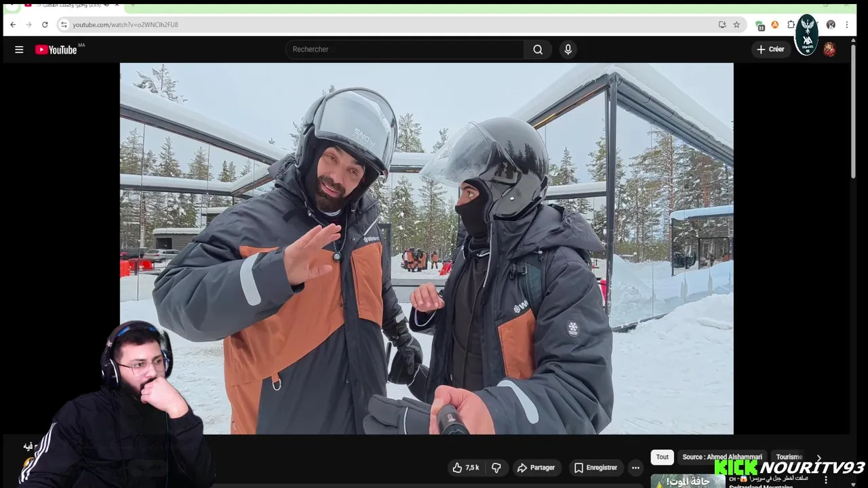Open the three-dot more actions menu
This screenshot has width=868, height=488.
(635, 468)
